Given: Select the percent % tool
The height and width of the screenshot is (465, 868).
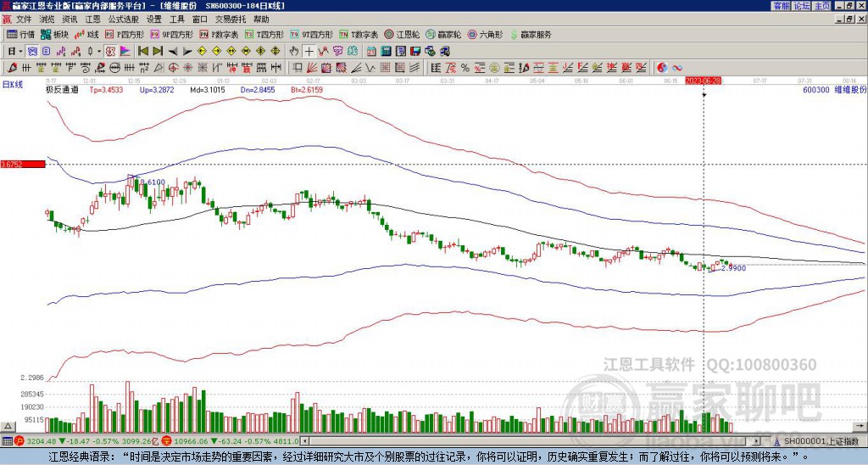Looking at the screenshot, I should coord(465,68).
